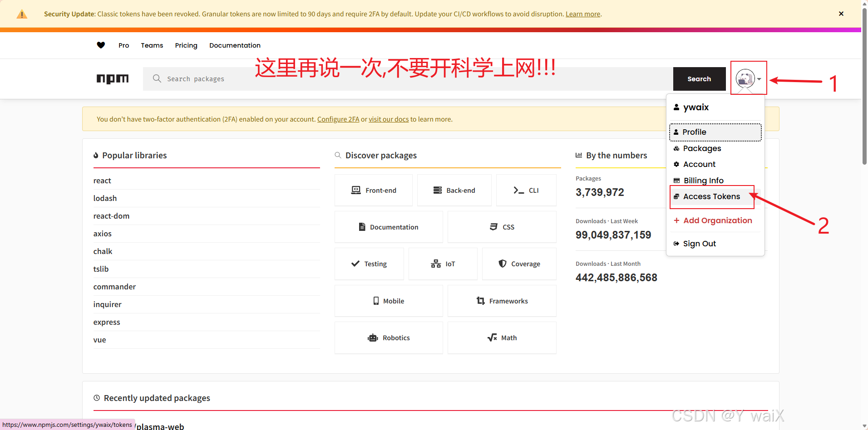
Task: Open the commander library link
Action: tap(114, 287)
